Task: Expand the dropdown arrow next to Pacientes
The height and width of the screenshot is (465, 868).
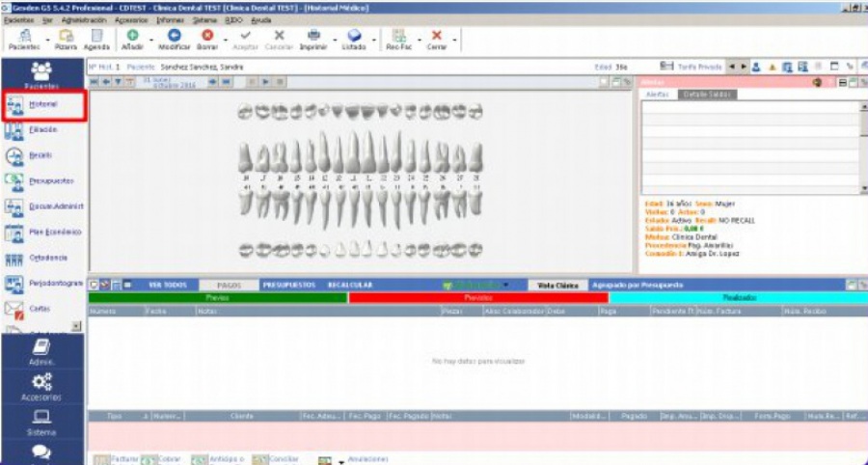Action: [x=47, y=41]
